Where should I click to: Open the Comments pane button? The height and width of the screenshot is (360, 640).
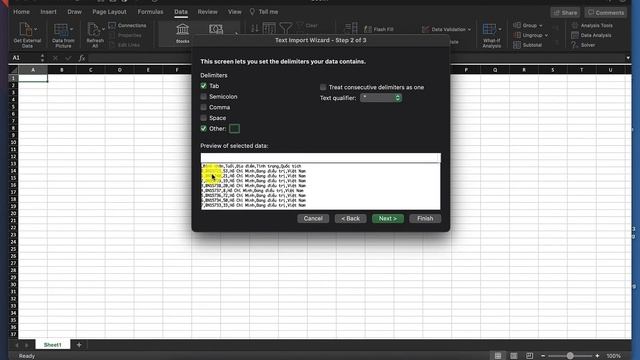606,13
